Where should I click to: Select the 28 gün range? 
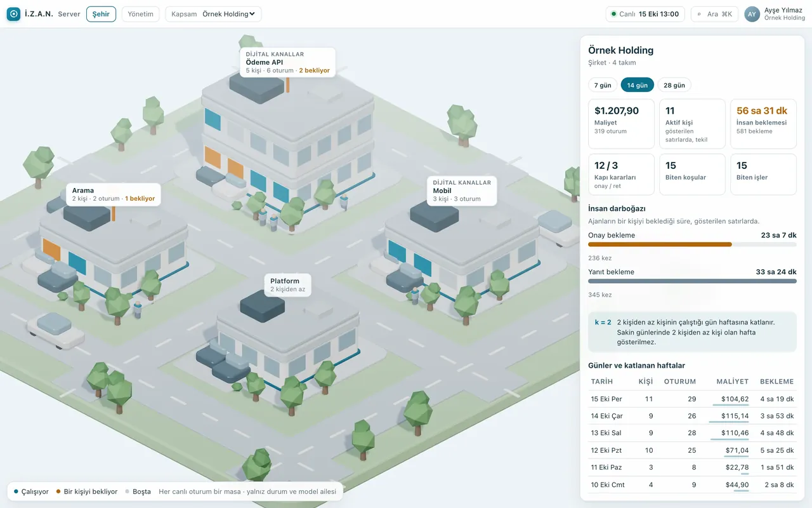(x=674, y=85)
